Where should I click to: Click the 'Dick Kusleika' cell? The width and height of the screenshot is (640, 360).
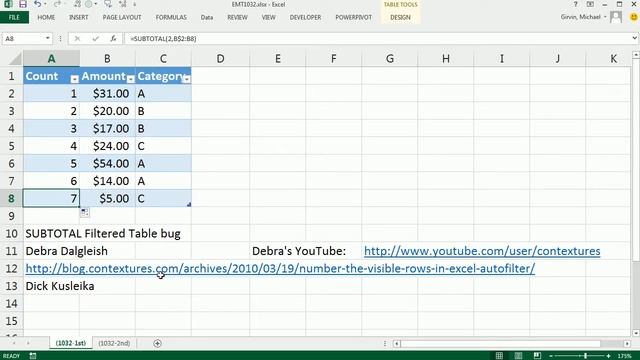[60, 286]
